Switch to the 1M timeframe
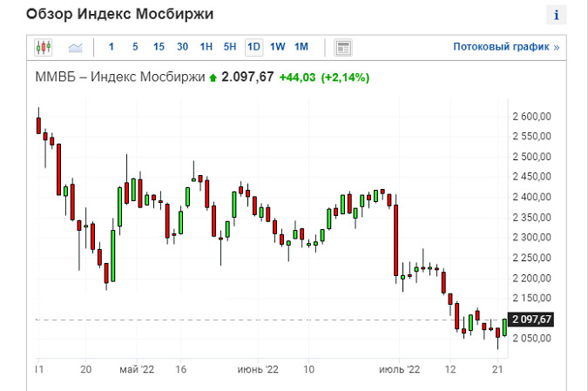The height and width of the screenshot is (391, 588). point(301,47)
